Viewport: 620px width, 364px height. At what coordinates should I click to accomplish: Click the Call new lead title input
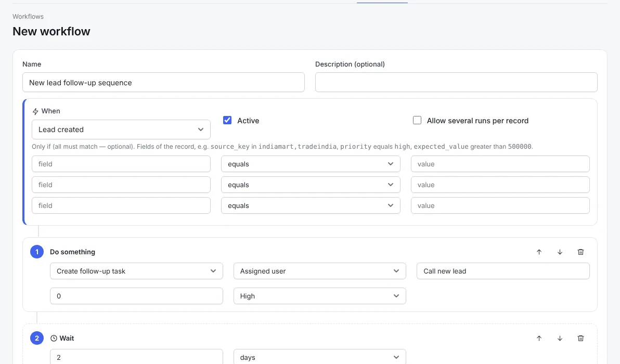503,271
